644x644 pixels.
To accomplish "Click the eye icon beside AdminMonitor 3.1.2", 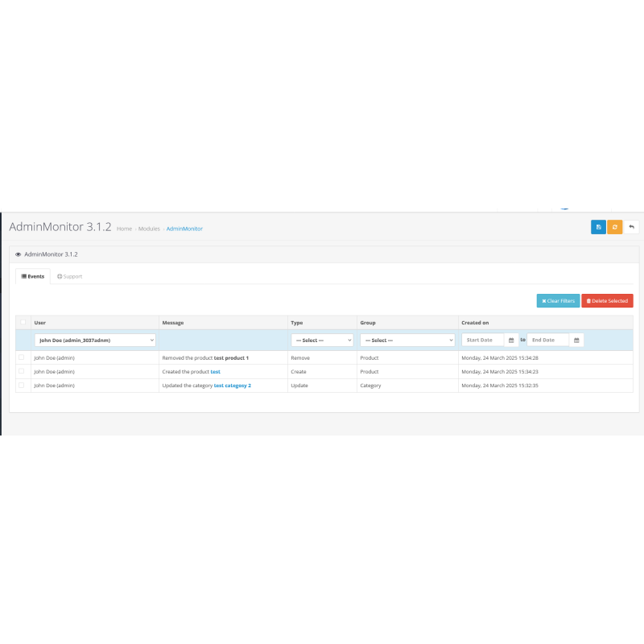I will tap(19, 254).
